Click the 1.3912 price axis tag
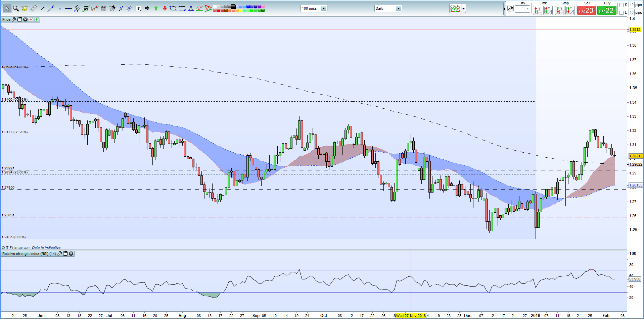This screenshot has width=644, height=319. 635,30
